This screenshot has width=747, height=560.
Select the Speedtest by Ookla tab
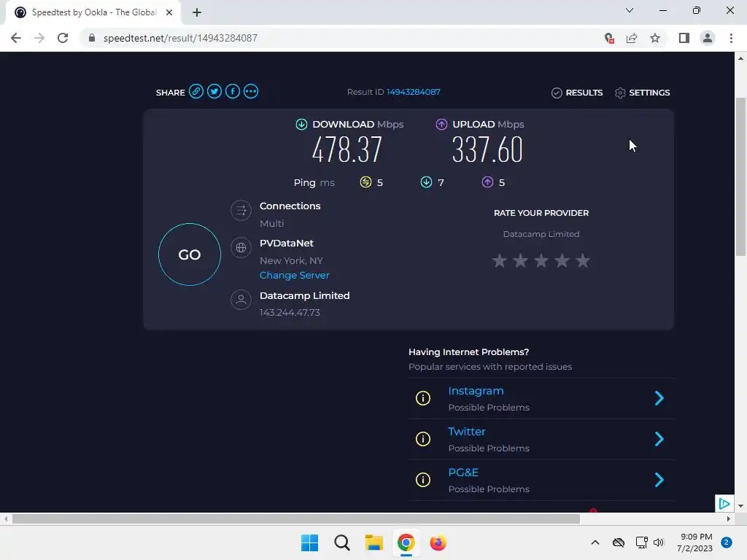pyautogui.click(x=93, y=12)
